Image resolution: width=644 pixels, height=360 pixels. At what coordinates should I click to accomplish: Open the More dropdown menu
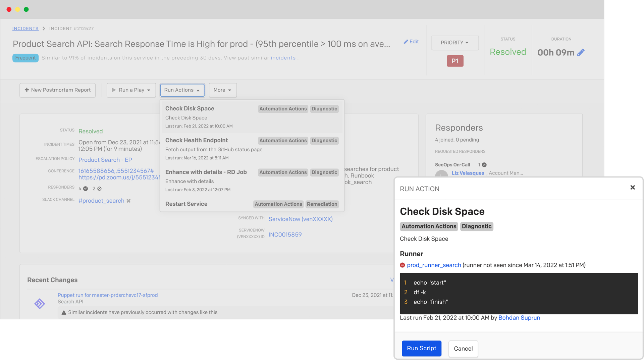[222, 90]
